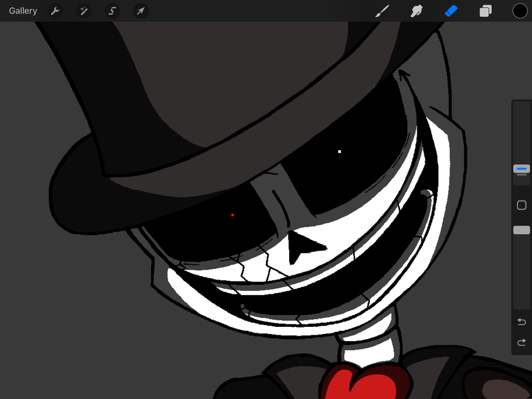
Task: Undo the last action
Action: [x=521, y=322]
